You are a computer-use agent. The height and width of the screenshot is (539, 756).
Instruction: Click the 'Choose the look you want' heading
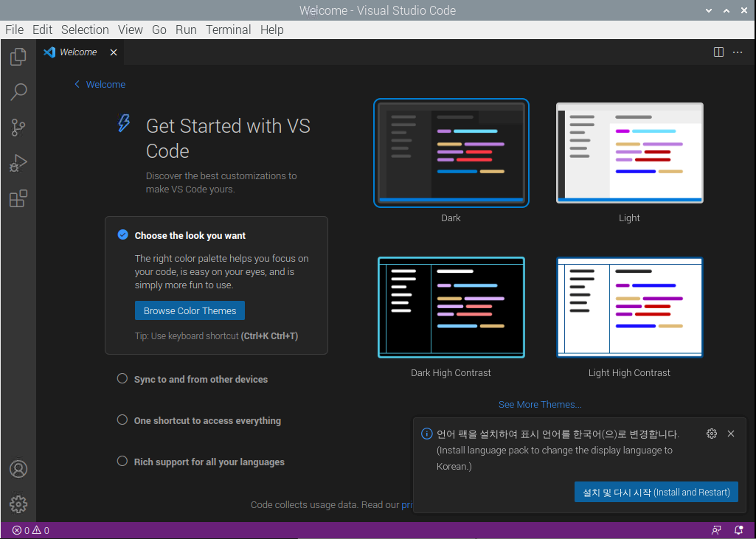tap(190, 236)
